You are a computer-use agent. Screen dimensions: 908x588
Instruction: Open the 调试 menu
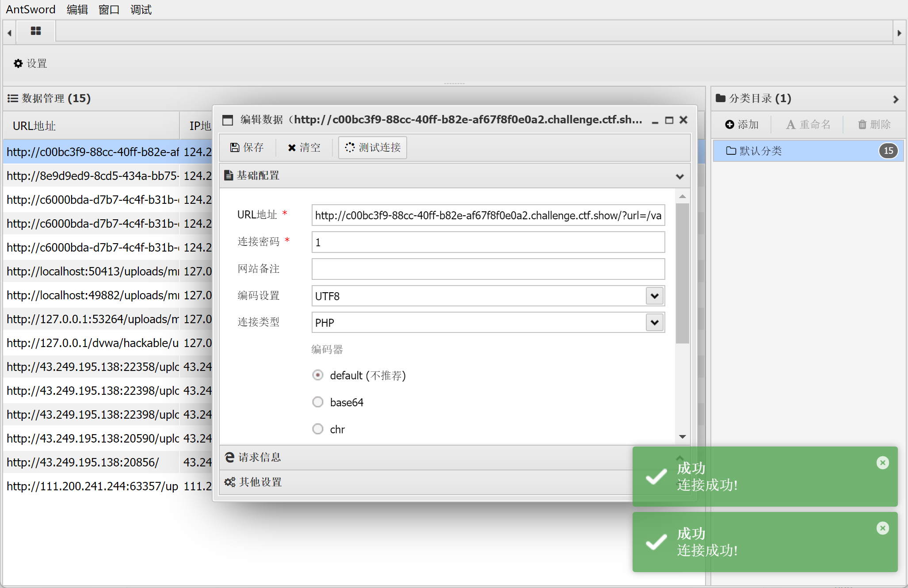point(141,9)
